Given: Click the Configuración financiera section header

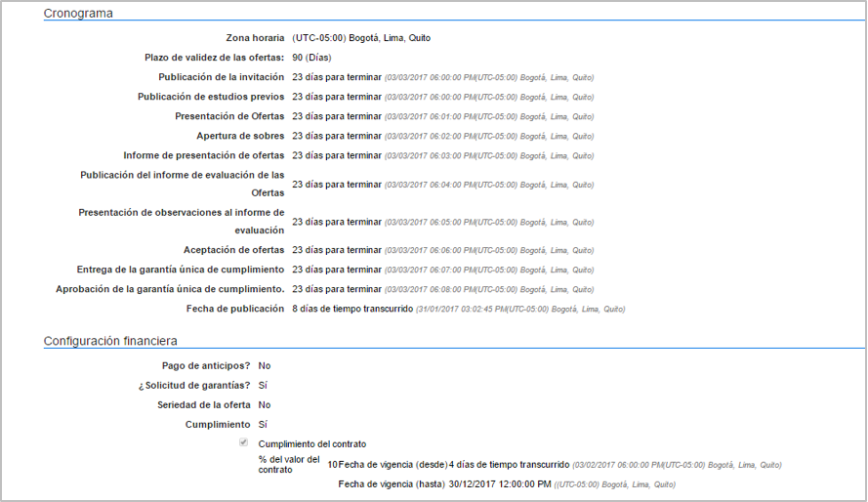Looking at the screenshot, I should [109, 341].
